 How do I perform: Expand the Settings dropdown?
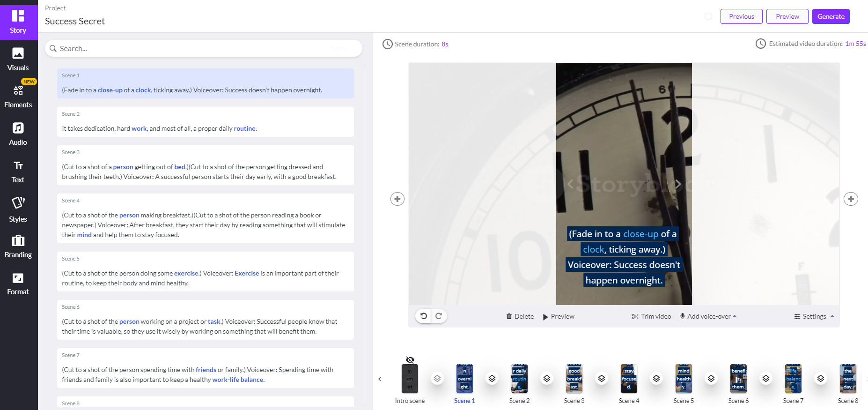814,316
